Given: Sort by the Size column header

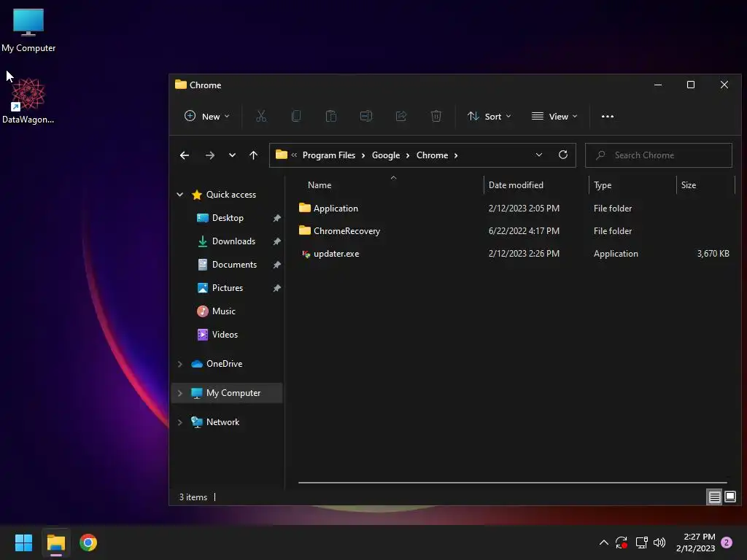Looking at the screenshot, I should [689, 184].
